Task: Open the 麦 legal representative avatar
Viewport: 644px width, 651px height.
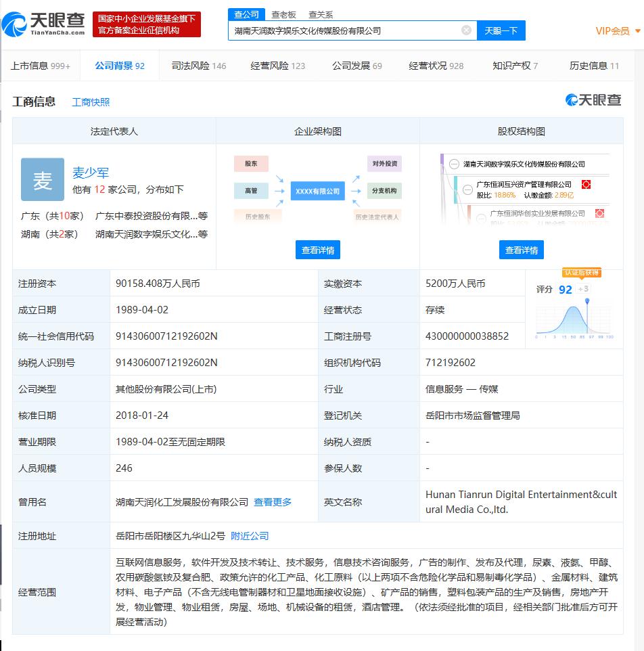Action: 43,179
